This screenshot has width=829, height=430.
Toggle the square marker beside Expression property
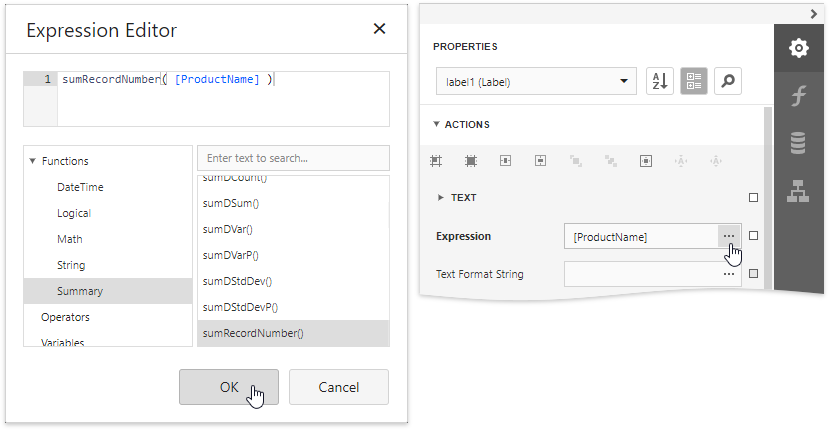point(754,236)
